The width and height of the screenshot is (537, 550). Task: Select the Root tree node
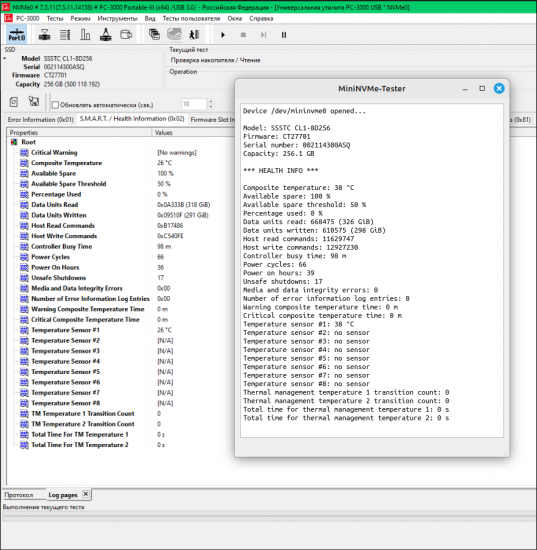click(x=28, y=142)
